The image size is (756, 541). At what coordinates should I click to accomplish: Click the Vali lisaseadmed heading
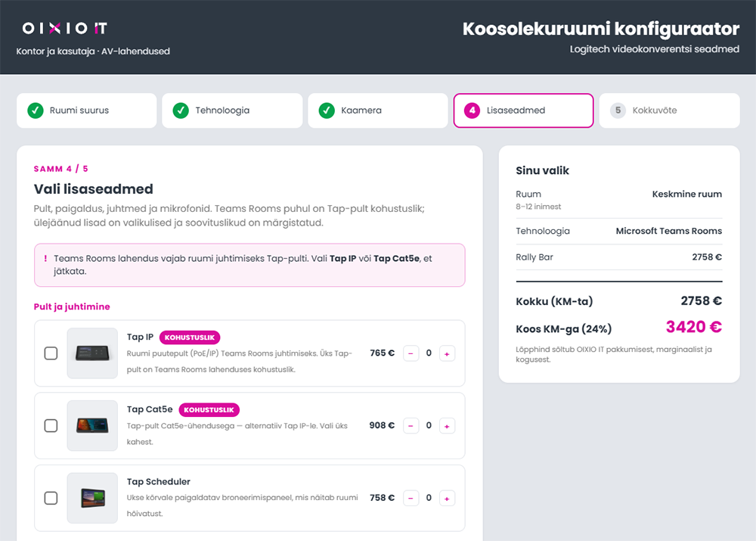(94, 188)
